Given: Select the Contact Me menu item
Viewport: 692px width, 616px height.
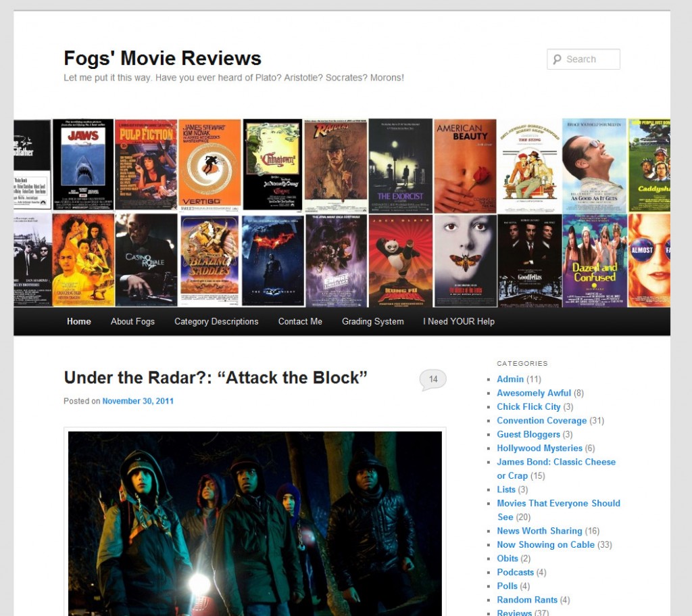Looking at the screenshot, I should pos(300,321).
